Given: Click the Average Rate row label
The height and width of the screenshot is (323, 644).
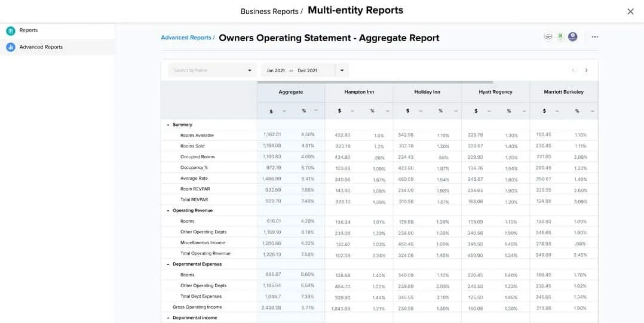Looking at the screenshot, I should click(x=194, y=179).
